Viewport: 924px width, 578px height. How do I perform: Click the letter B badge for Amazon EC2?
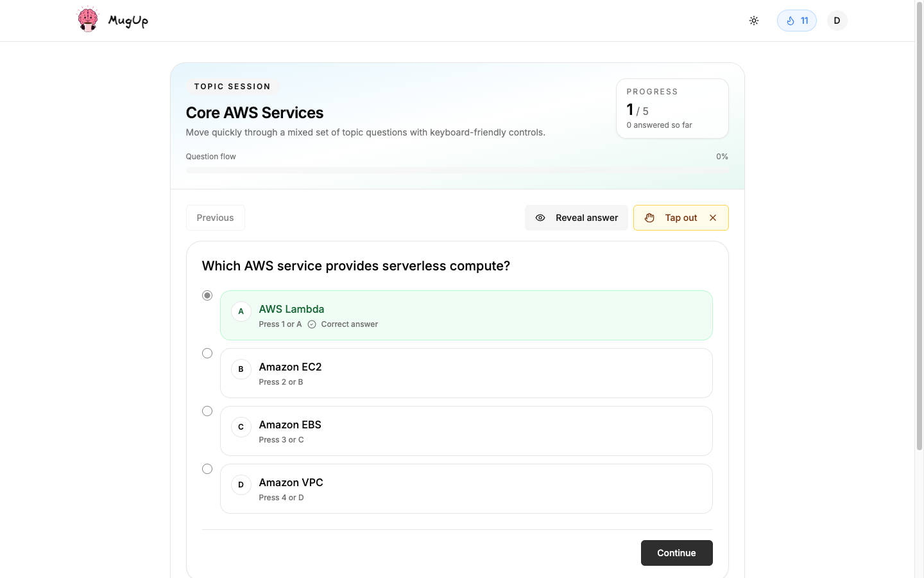click(241, 369)
